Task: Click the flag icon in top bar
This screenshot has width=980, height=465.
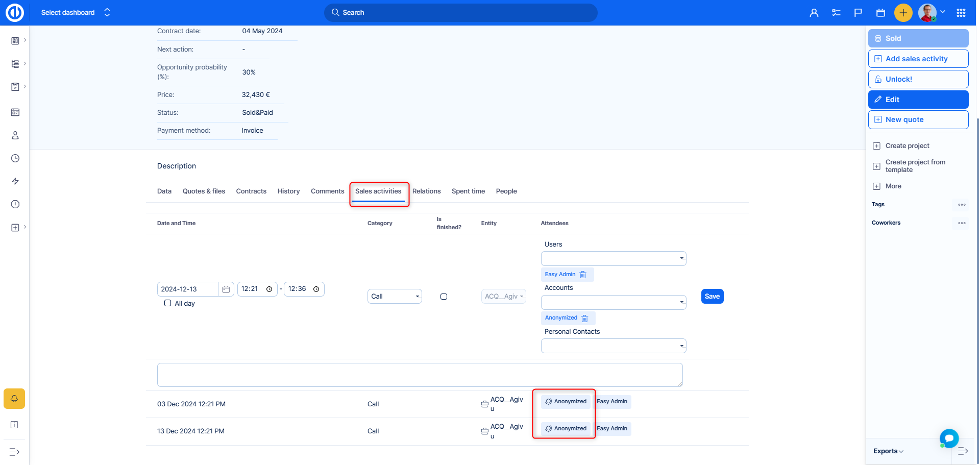Action: coord(858,13)
